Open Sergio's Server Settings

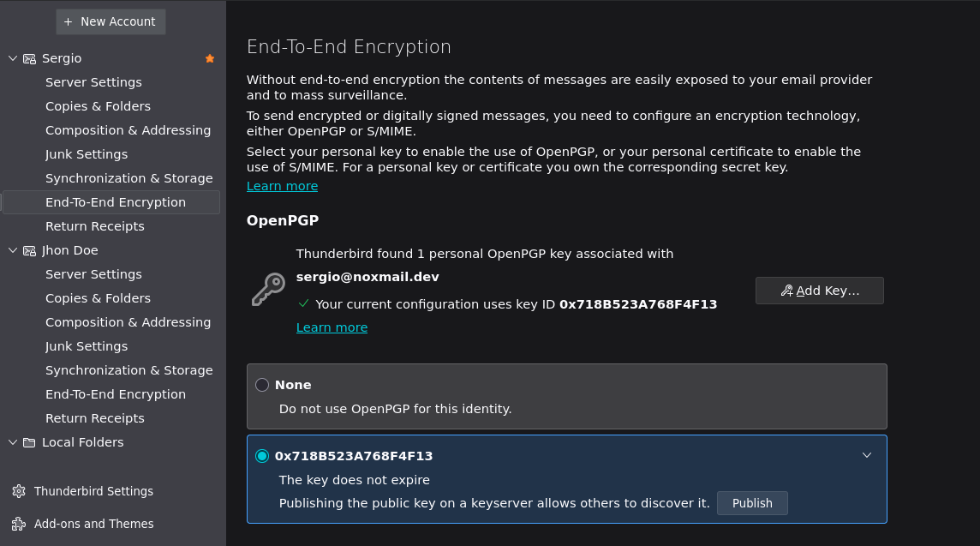tap(93, 82)
